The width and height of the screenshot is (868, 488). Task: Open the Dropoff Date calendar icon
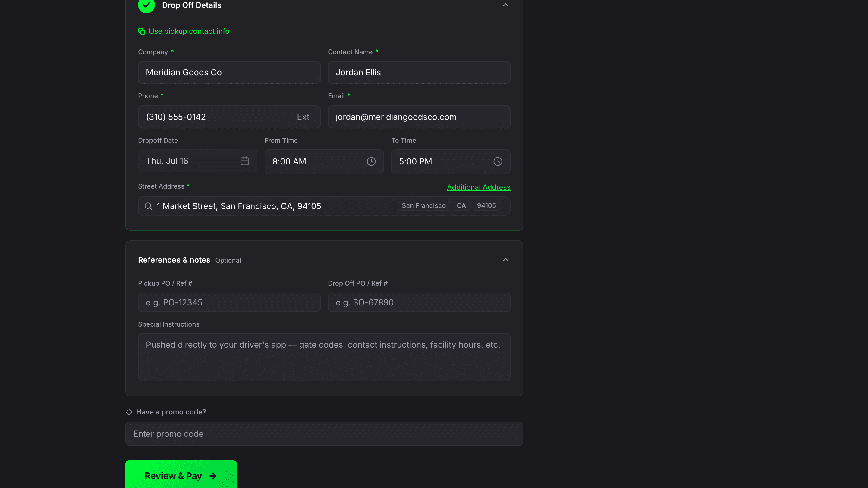pyautogui.click(x=245, y=161)
